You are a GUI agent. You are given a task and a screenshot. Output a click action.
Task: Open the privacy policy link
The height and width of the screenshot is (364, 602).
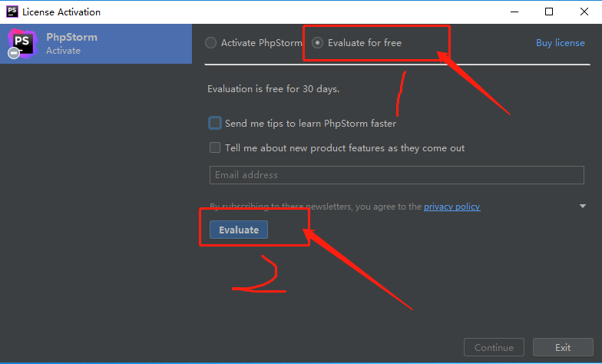(x=451, y=207)
